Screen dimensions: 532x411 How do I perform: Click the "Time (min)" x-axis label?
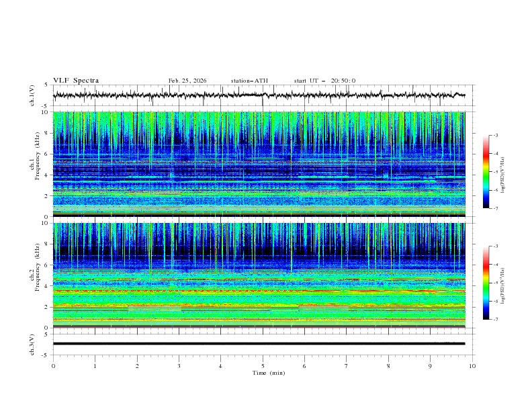(269, 373)
